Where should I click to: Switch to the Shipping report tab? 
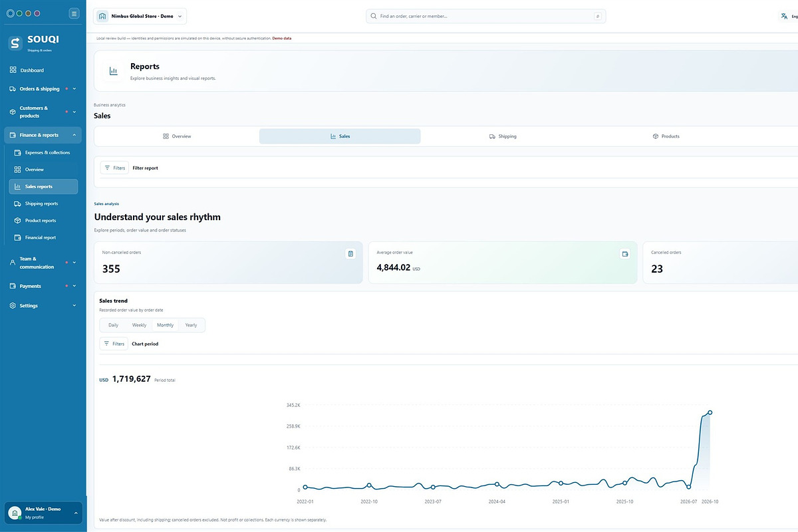[503, 136]
